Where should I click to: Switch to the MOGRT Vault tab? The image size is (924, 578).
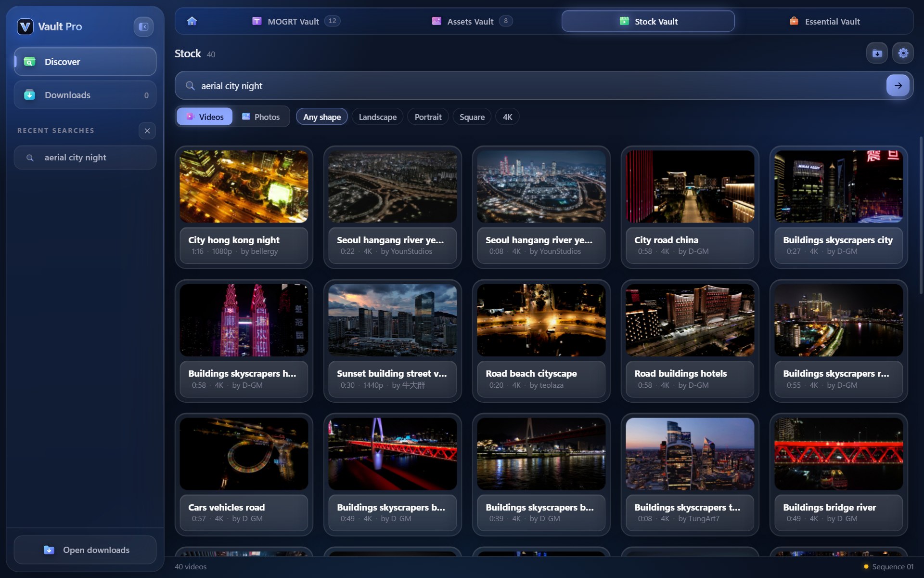click(x=296, y=21)
